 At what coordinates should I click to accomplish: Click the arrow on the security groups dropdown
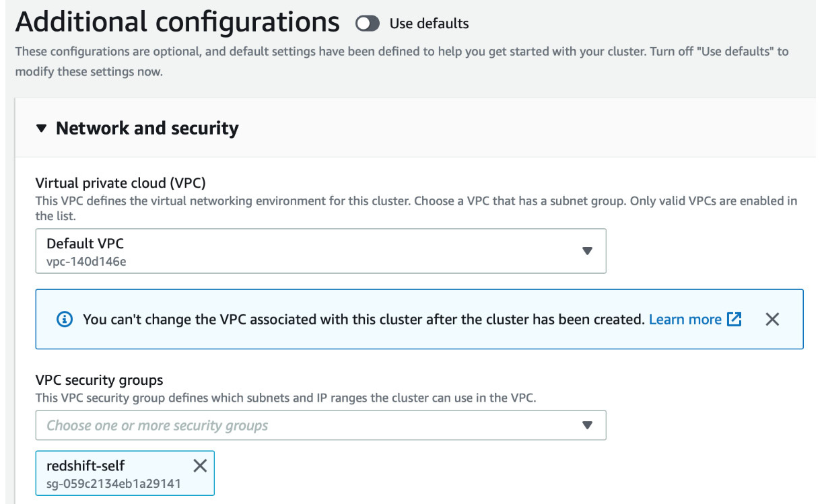point(587,425)
